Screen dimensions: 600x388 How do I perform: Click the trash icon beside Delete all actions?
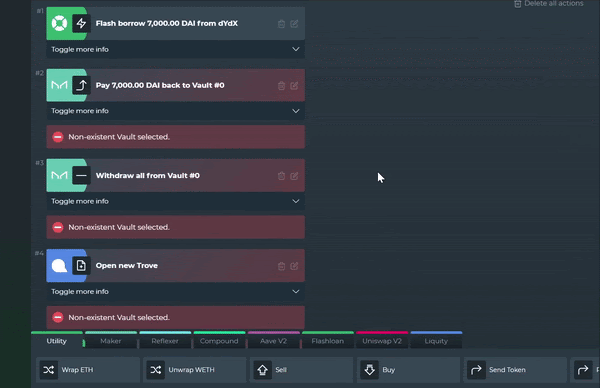518,4
